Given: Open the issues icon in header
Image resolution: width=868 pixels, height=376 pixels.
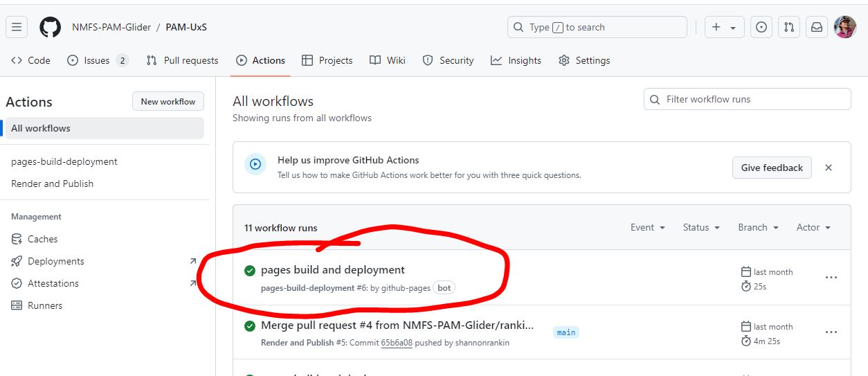Looking at the screenshot, I should (761, 27).
